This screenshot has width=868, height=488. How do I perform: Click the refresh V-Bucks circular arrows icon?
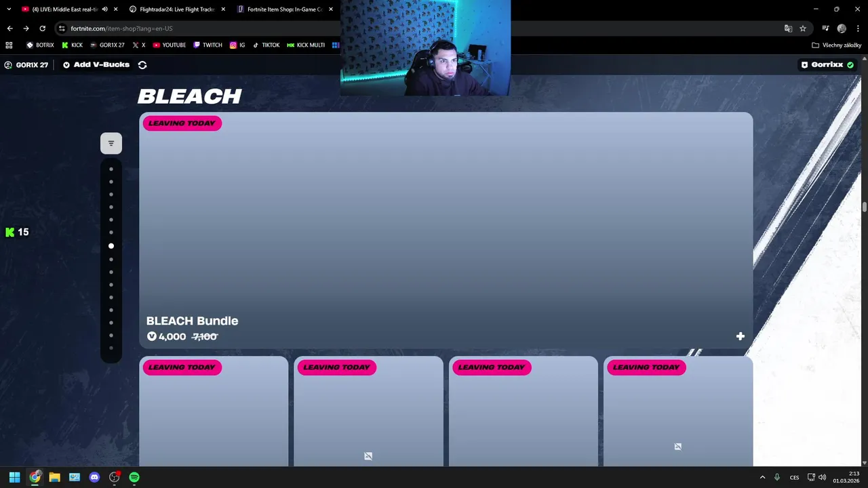142,65
